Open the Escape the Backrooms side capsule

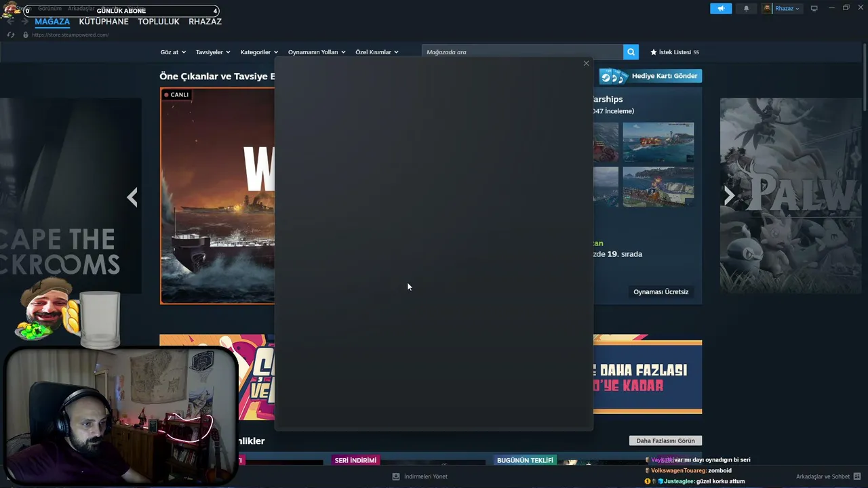point(71,196)
